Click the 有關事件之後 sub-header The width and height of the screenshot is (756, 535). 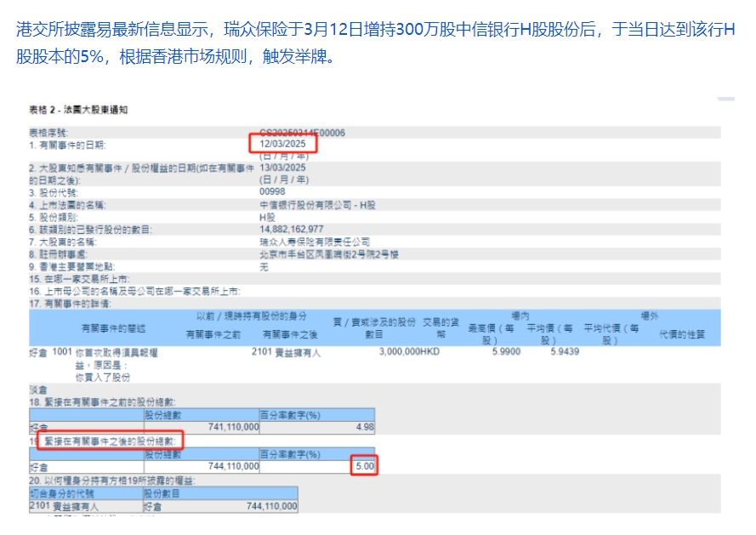click(x=290, y=334)
